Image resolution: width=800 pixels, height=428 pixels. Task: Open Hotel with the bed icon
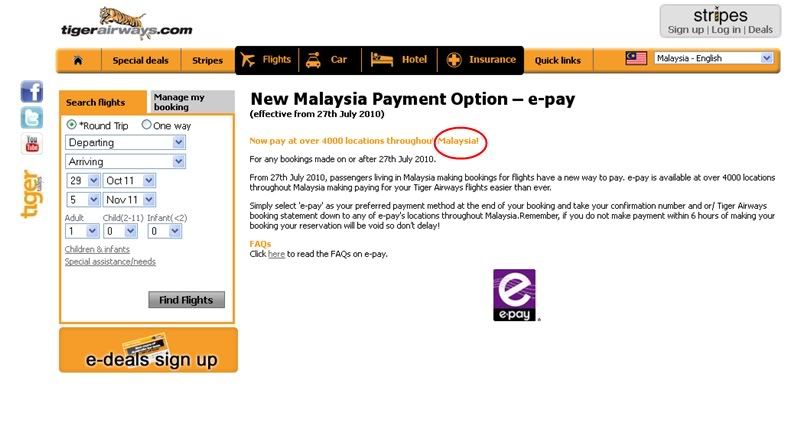click(398, 60)
